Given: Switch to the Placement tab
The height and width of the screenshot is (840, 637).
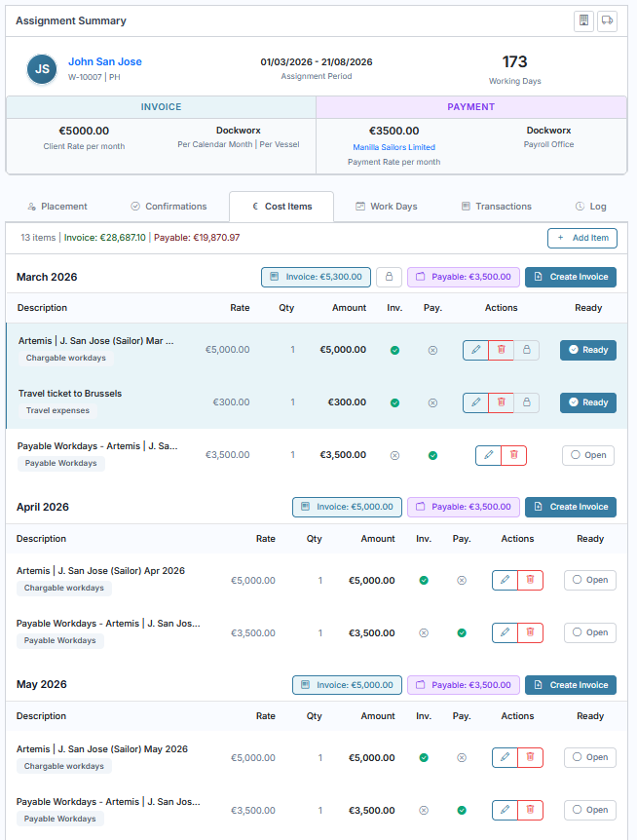Looking at the screenshot, I should [57, 207].
